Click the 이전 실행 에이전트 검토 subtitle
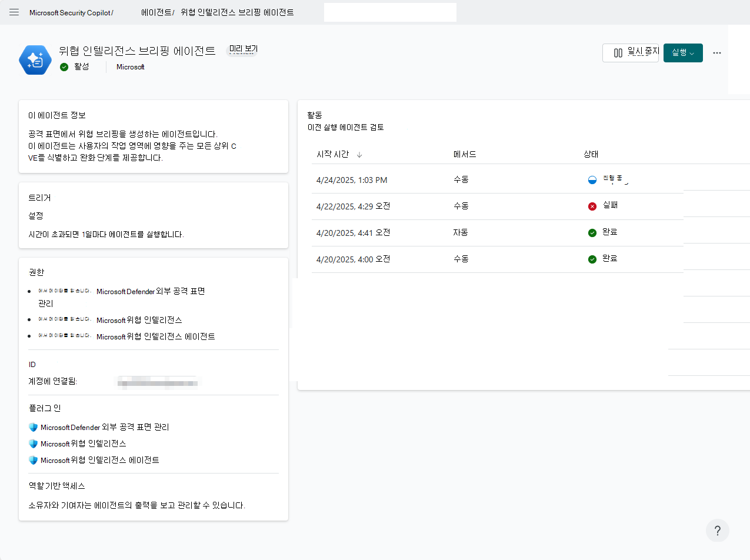The height and width of the screenshot is (560, 750). pos(346,127)
